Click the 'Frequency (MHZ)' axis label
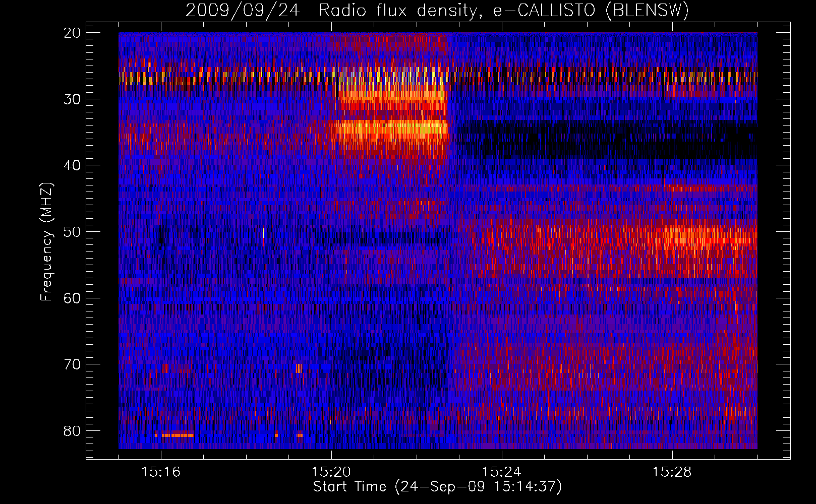 coord(46,242)
